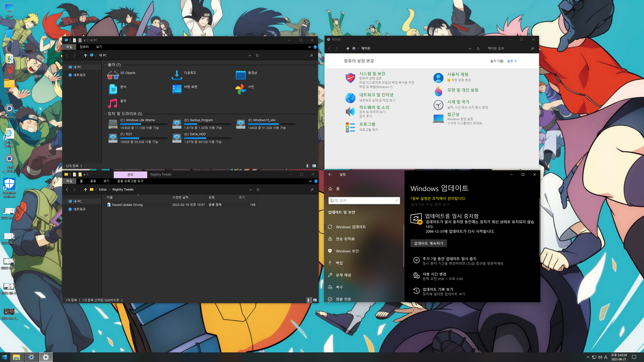Select drive (G:) DATA_HDD
This screenshot has width=644, height=362.
[x=202, y=138]
